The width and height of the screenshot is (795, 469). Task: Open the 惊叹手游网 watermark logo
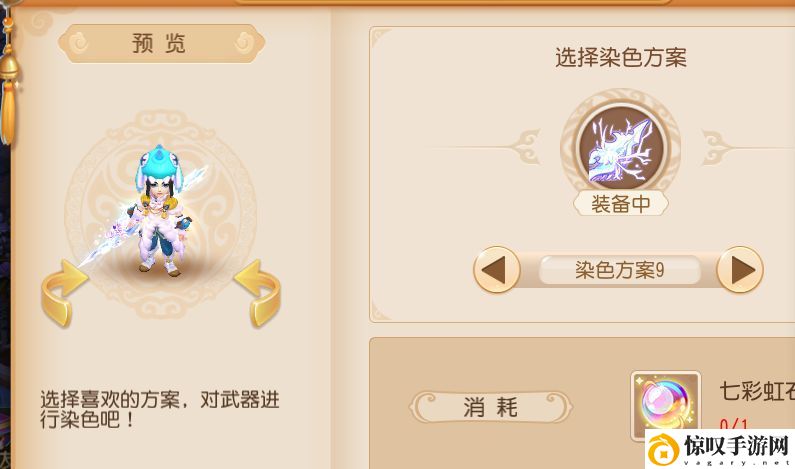(720, 449)
